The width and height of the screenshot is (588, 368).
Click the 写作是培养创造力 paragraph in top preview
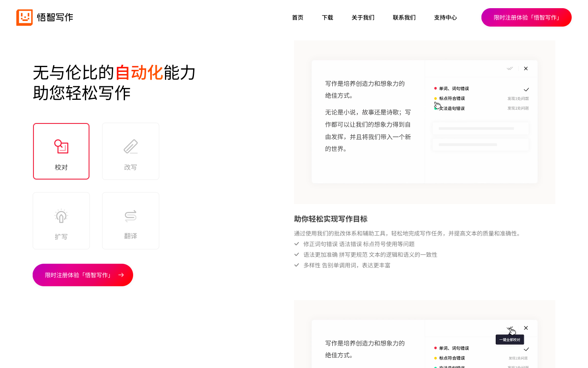coord(365,90)
